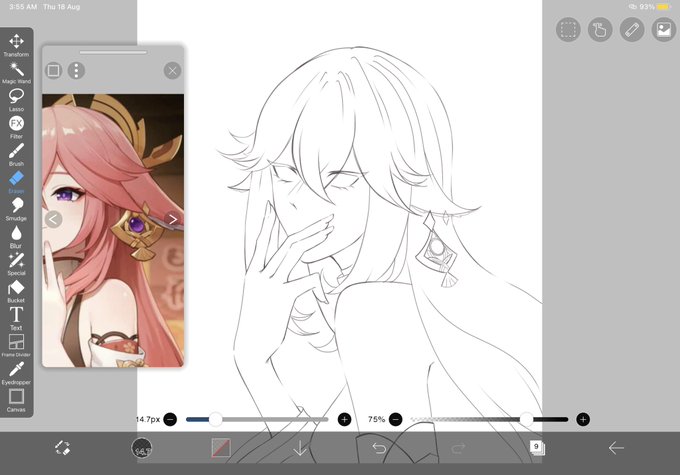
Task: Adjust the brush thickness slider
Action: pos(257,419)
